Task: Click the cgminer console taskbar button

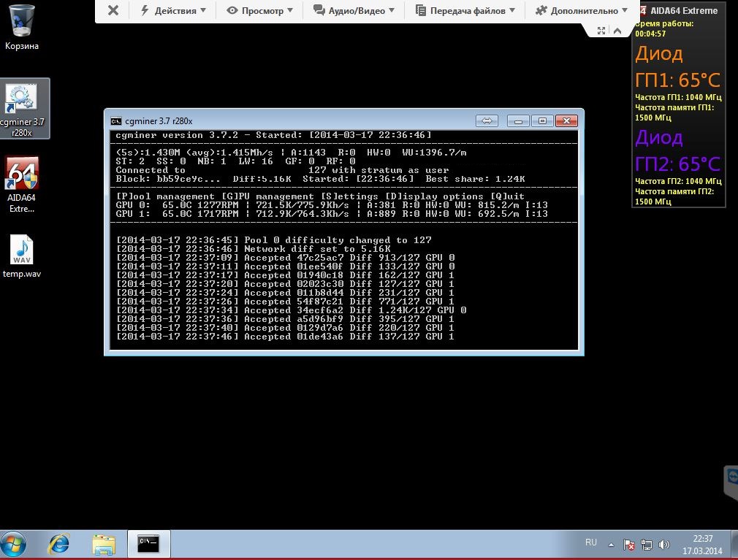Action: tap(149, 543)
